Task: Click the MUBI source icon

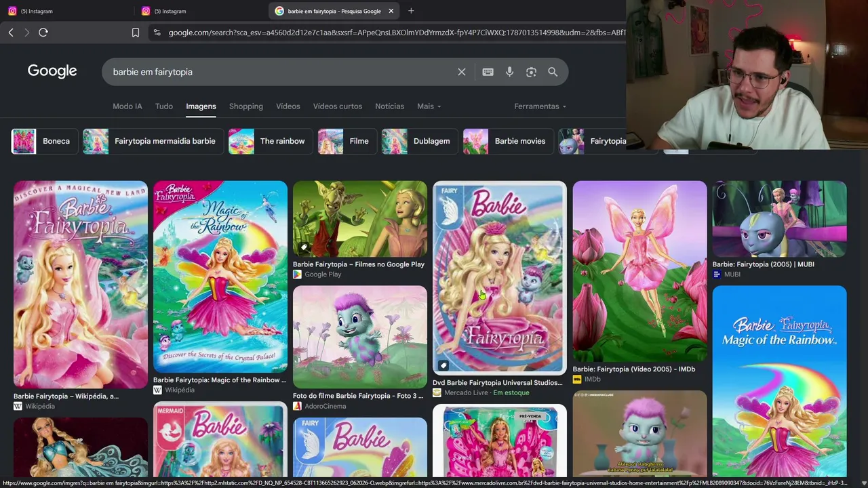Action: pos(717,274)
